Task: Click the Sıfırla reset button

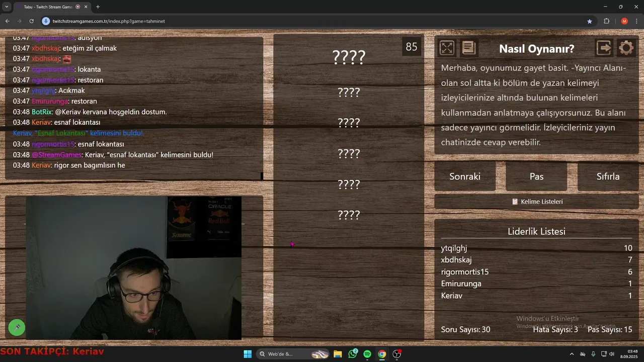Action: (x=608, y=176)
